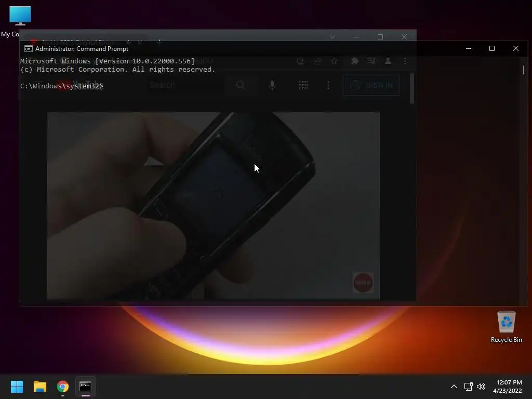Switch to Google Chrome in the taskbar

point(63,387)
